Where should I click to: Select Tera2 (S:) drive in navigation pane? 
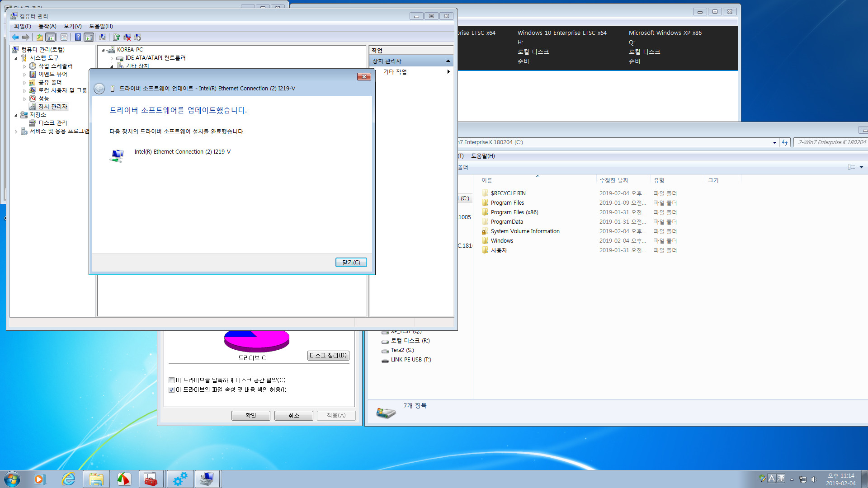coord(402,350)
